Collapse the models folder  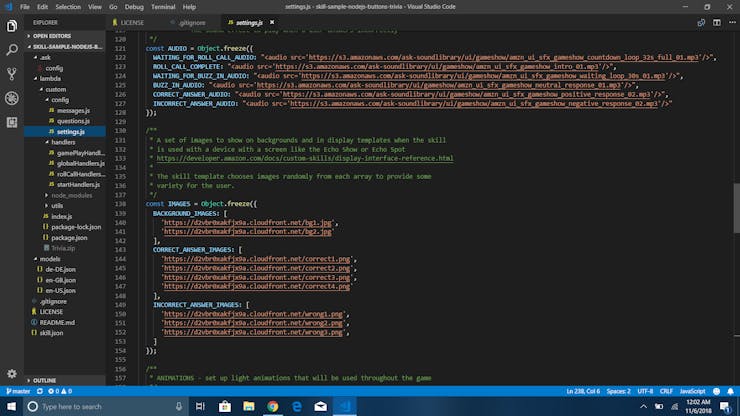[x=50, y=259]
